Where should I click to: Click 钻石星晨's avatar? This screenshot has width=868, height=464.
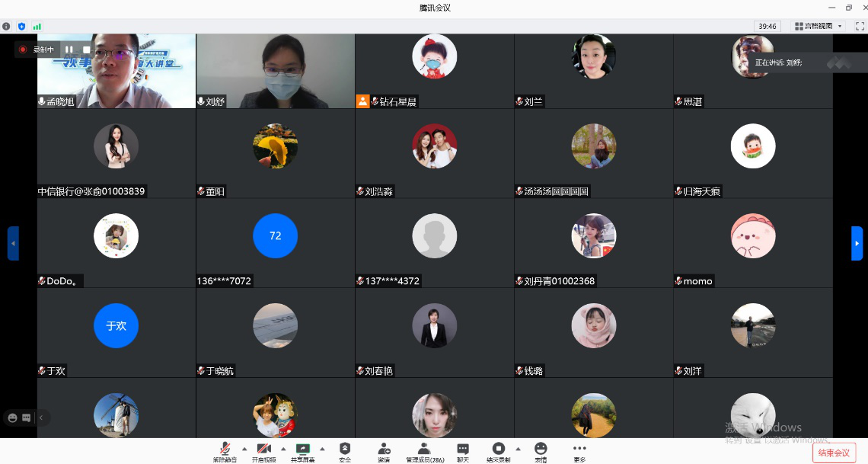pyautogui.click(x=435, y=56)
